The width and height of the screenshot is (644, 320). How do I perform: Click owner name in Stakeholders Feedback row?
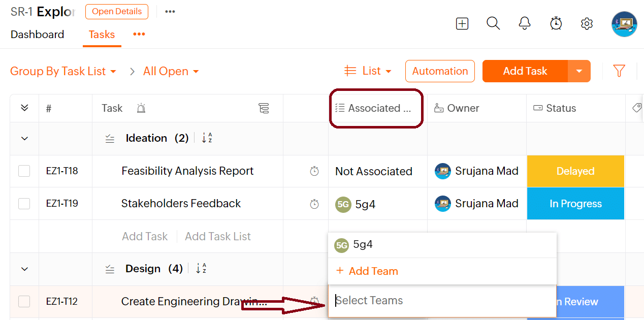[487, 204]
